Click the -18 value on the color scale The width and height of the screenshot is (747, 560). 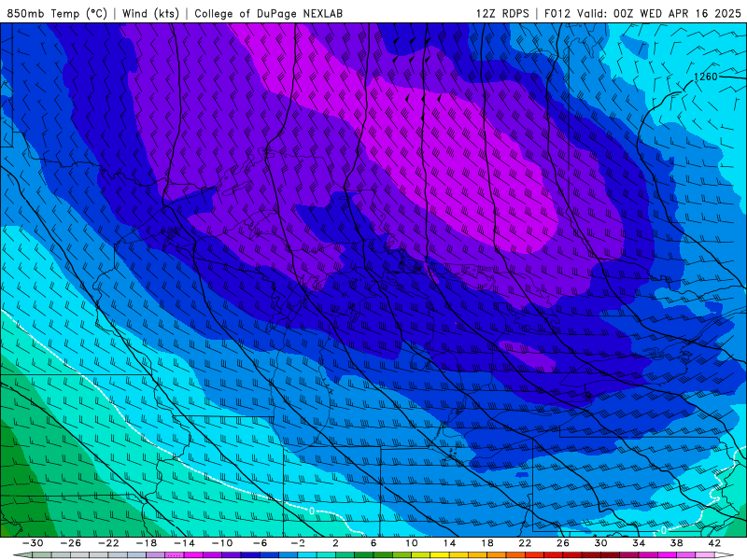[x=147, y=543]
